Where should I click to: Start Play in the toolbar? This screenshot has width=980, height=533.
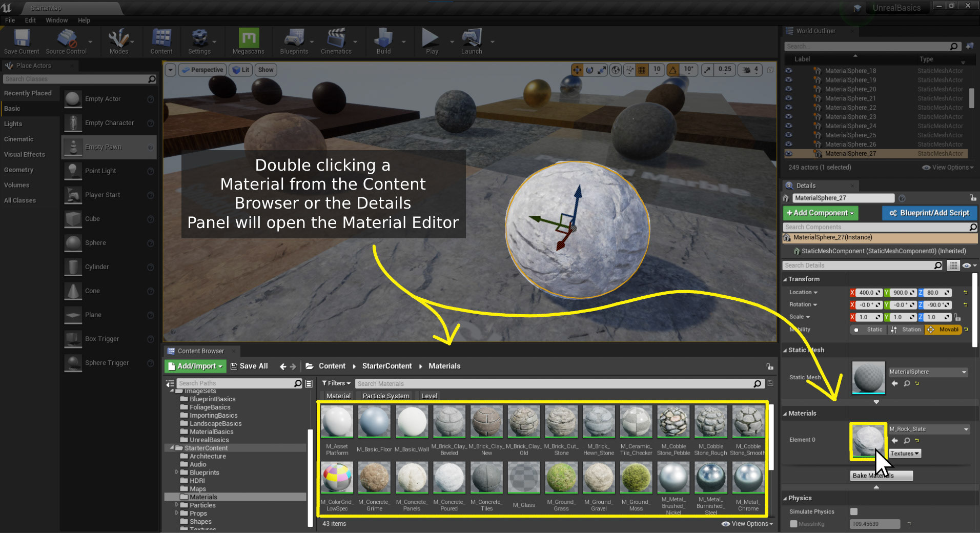pyautogui.click(x=432, y=41)
